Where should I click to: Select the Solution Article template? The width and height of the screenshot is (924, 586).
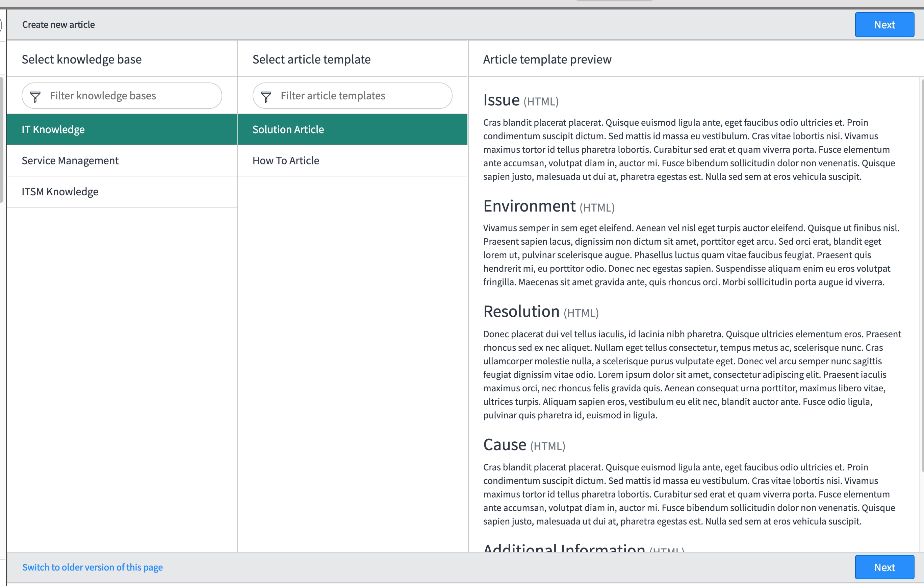click(352, 129)
